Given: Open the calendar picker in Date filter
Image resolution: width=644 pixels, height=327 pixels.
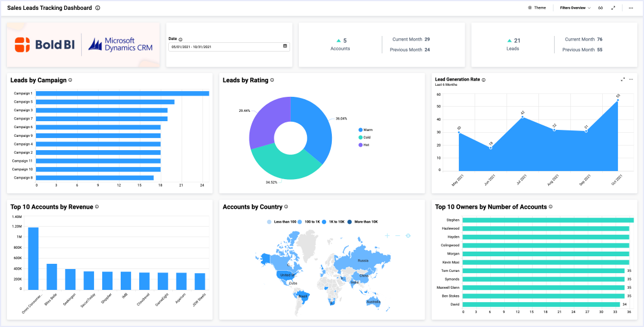Looking at the screenshot, I should click(285, 46).
